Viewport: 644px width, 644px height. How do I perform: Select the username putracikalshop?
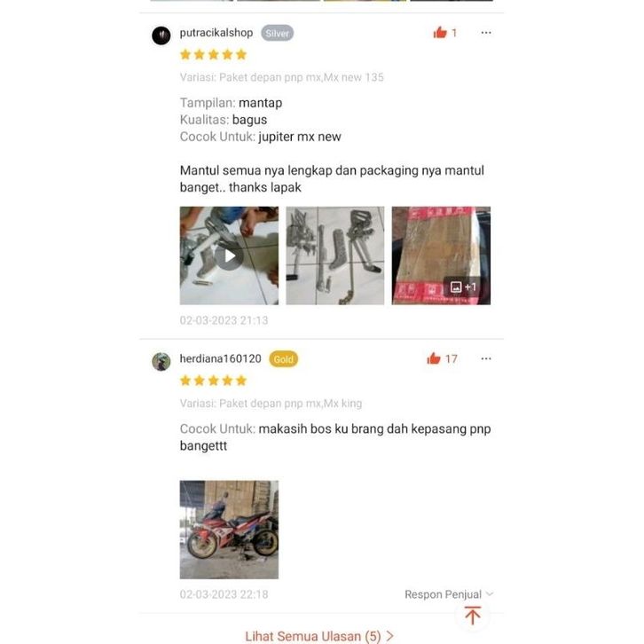tap(216, 33)
